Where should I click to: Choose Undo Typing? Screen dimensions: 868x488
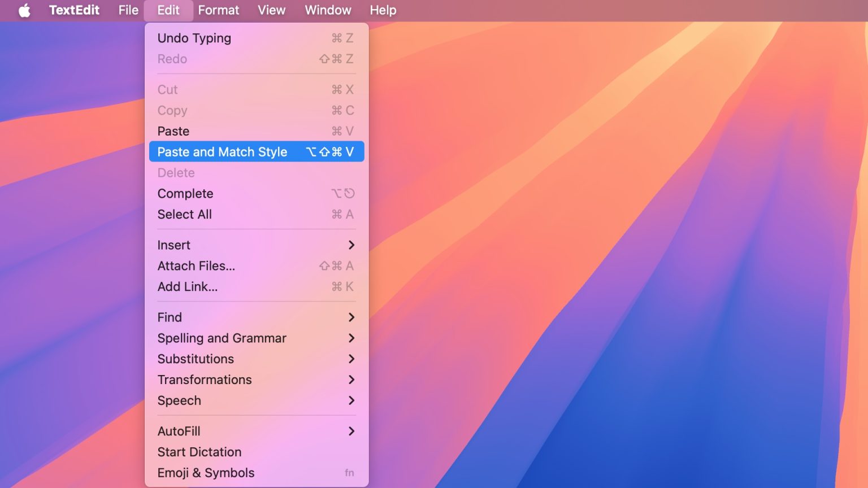click(x=194, y=38)
